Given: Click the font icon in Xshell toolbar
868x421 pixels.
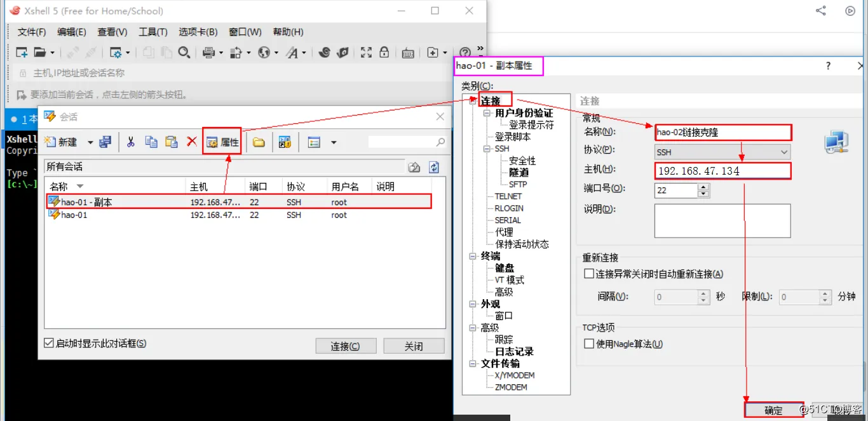Looking at the screenshot, I should click(292, 53).
